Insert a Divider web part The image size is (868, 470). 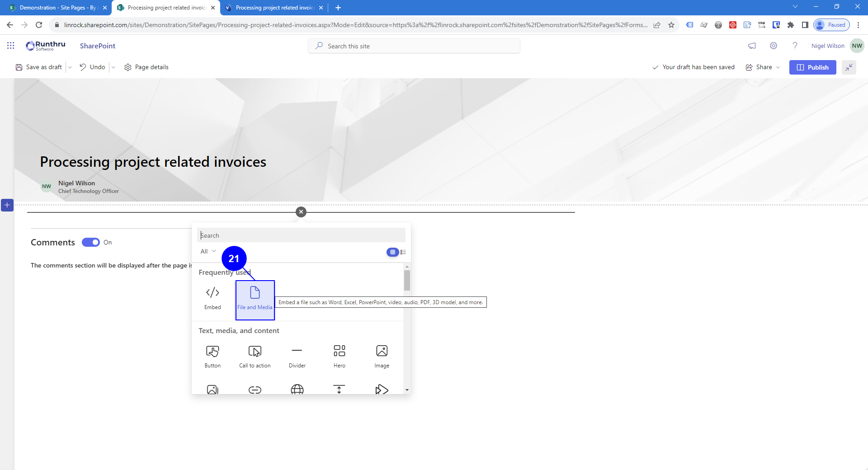(x=297, y=356)
